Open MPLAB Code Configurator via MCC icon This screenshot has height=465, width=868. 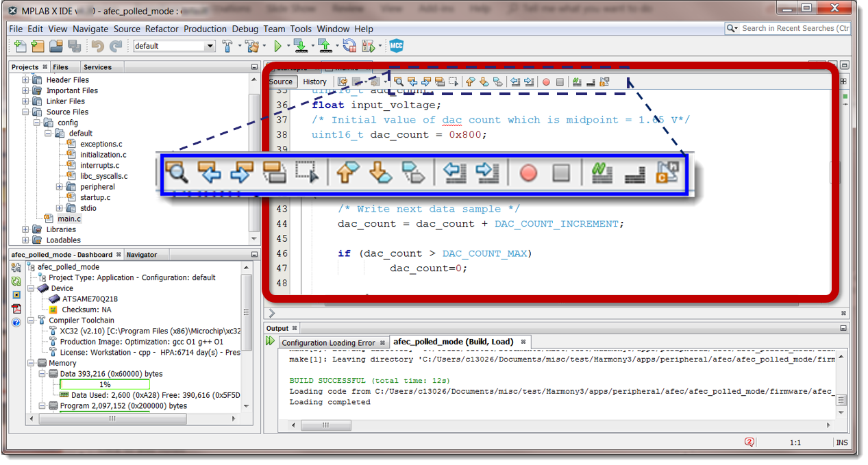396,45
